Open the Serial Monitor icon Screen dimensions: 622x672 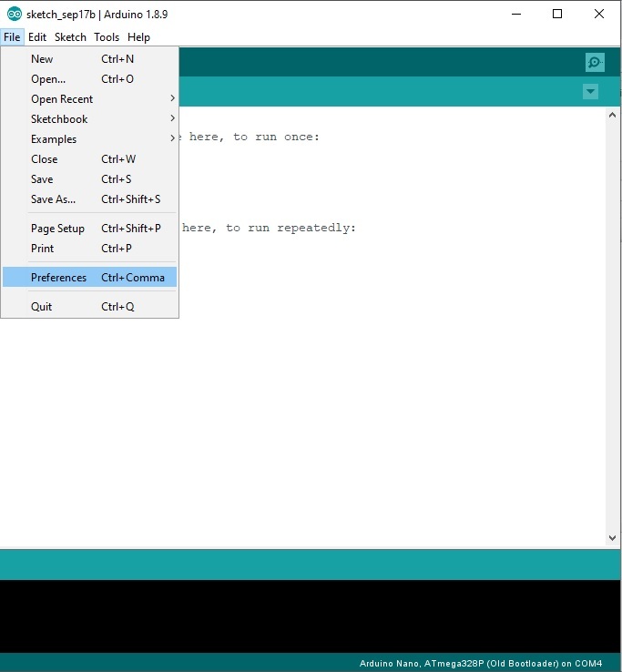point(595,63)
